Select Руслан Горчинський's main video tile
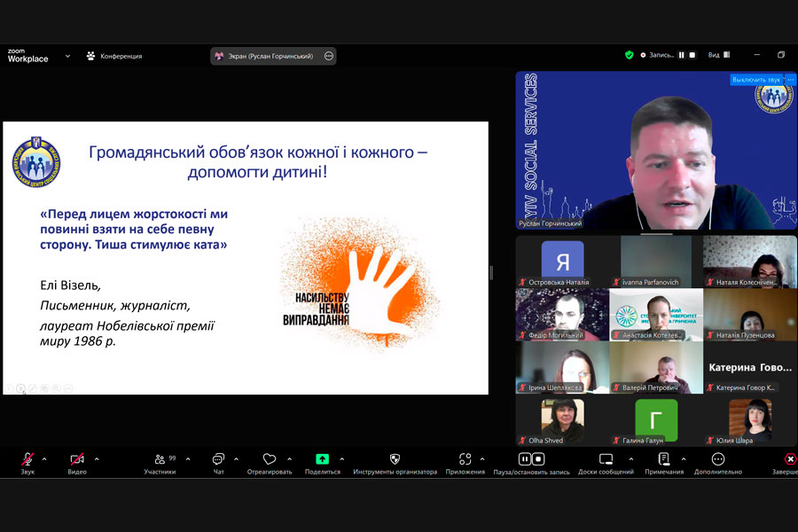 point(656,151)
